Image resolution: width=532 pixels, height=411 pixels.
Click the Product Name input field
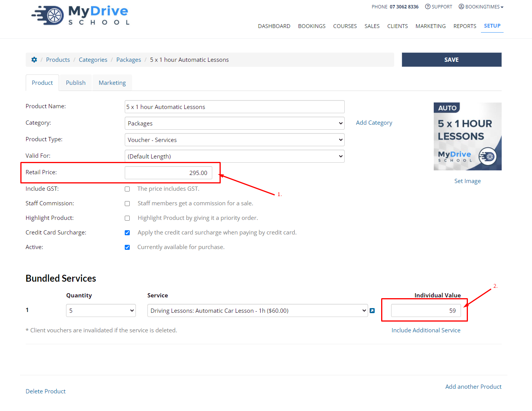point(235,107)
